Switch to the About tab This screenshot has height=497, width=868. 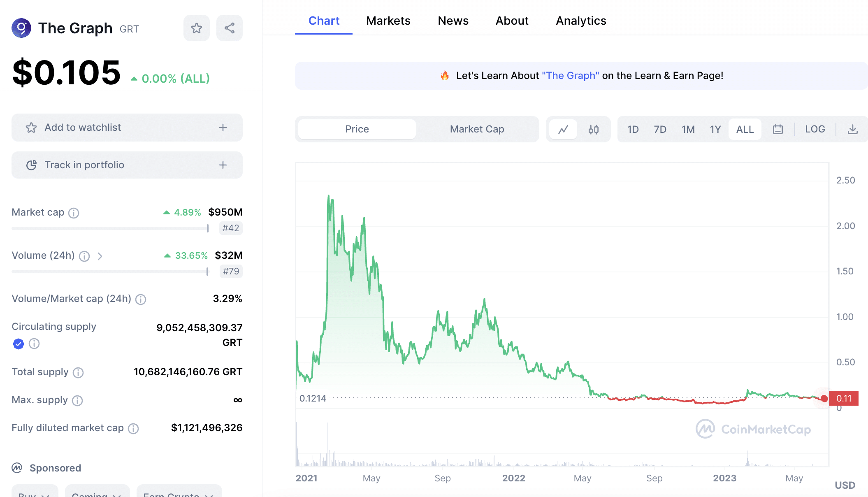512,21
